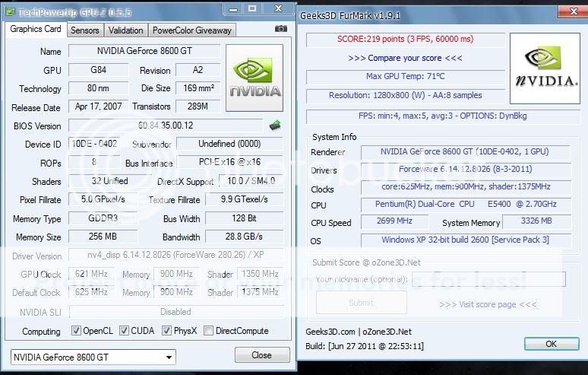The height and width of the screenshot is (375, 588).
Task: Minimize the GPU-Z window
Action: (x=233, y=9)
